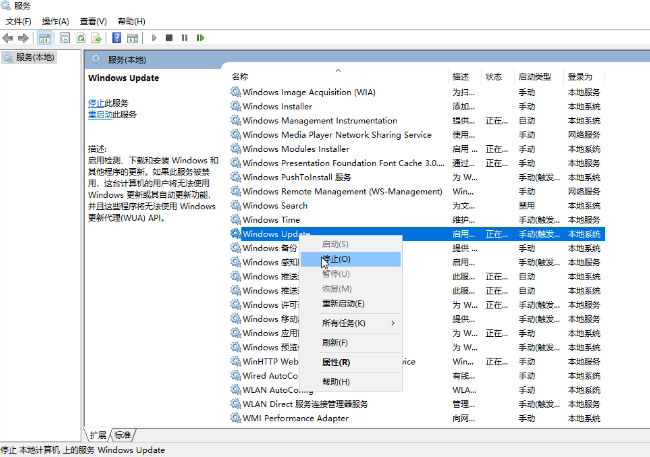Click the blue Help toolbar icon

[116, 38]
